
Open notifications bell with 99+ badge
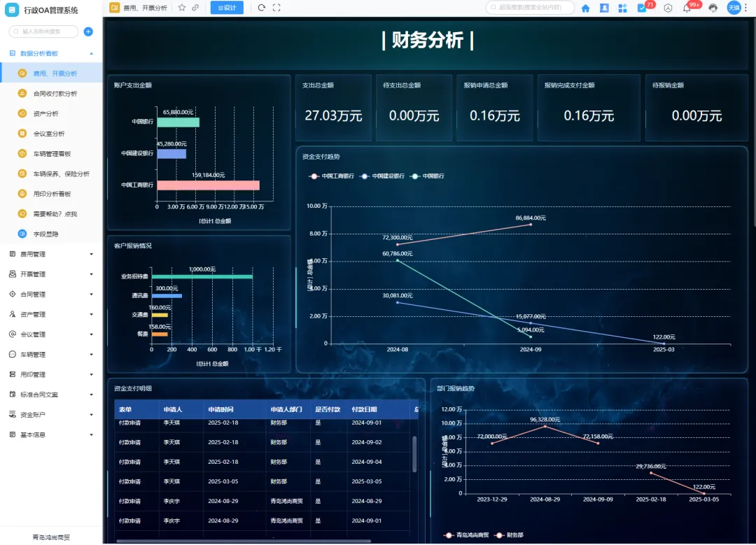click(687, 8)
